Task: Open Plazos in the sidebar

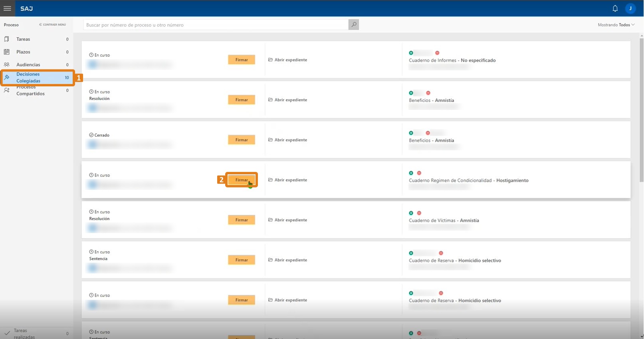Action: (x=36, y=52)
